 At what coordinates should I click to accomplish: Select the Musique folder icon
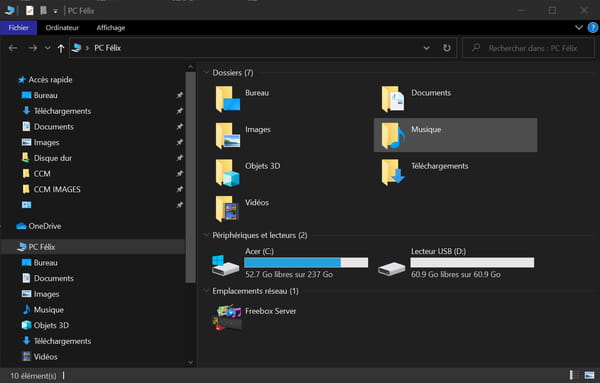393,136
